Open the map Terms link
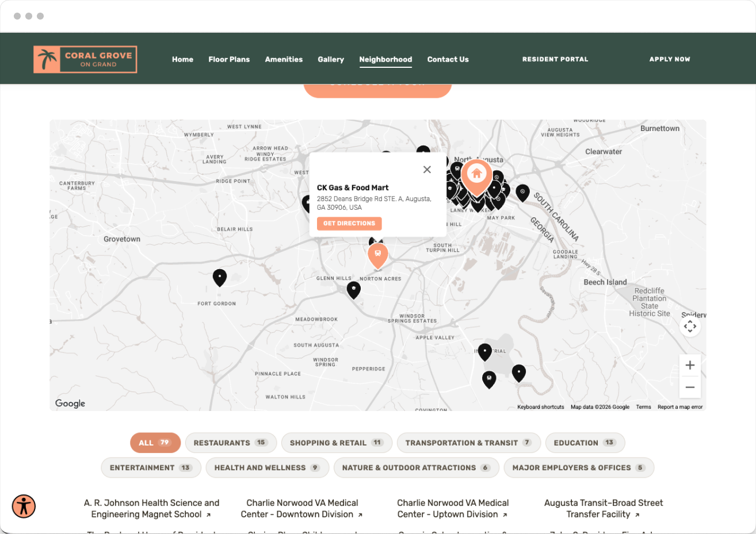The width and height of the screenshot is (756, 534). pyautogui.click(x=644, y=407)
